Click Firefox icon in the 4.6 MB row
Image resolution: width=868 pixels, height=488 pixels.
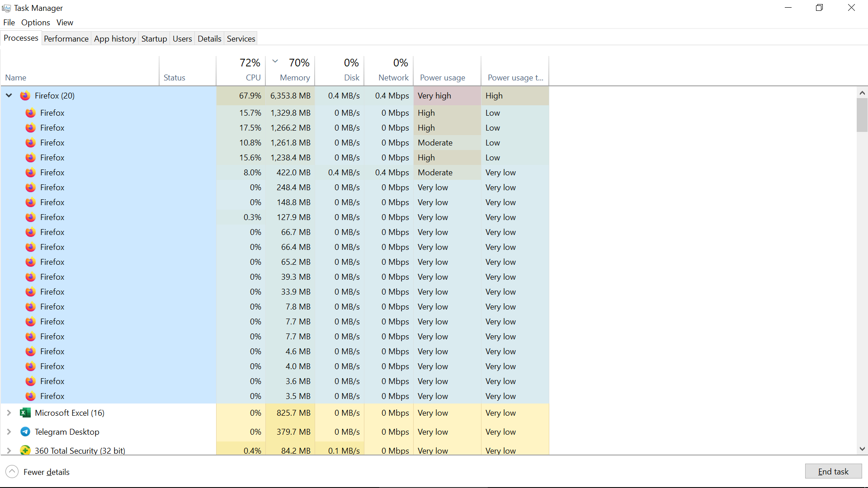[x=30, y=352]
